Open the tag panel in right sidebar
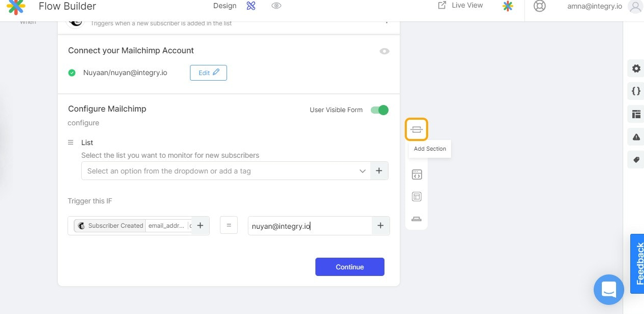 (636, 160)
